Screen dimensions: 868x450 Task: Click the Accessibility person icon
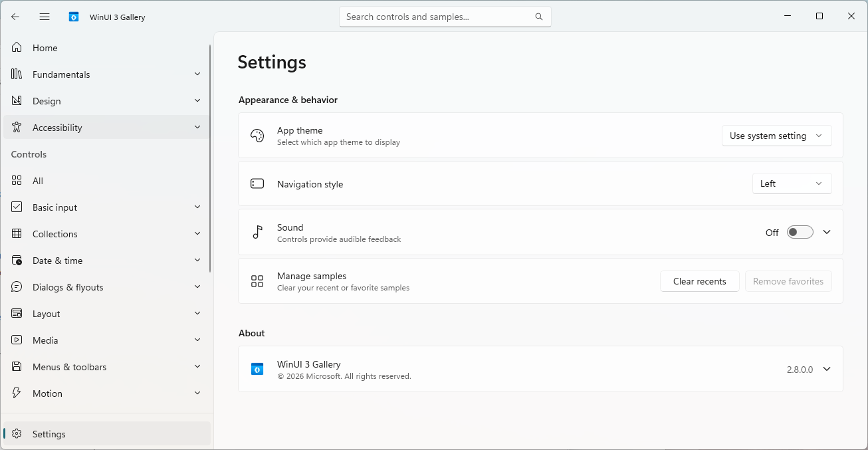(17, 127)
